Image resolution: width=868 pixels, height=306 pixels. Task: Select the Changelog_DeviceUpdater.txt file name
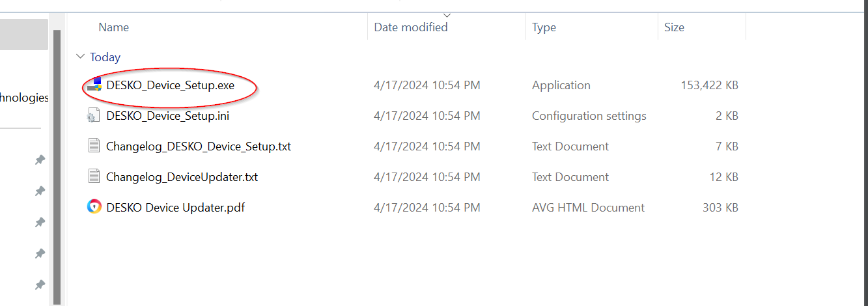click(182, 177)
